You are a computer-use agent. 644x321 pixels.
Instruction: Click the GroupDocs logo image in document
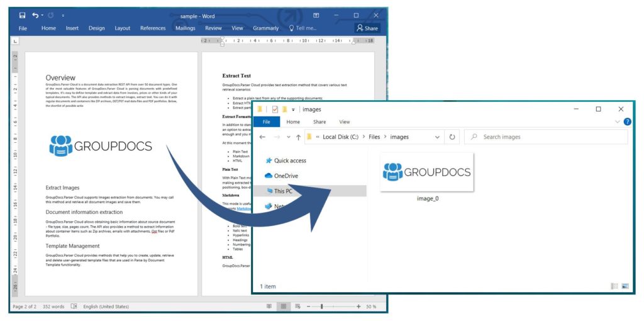coord(101,146)
